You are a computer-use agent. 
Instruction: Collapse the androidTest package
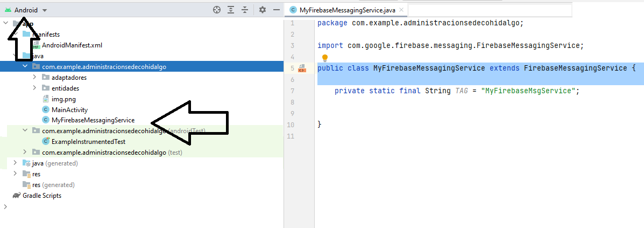(25, 130)
